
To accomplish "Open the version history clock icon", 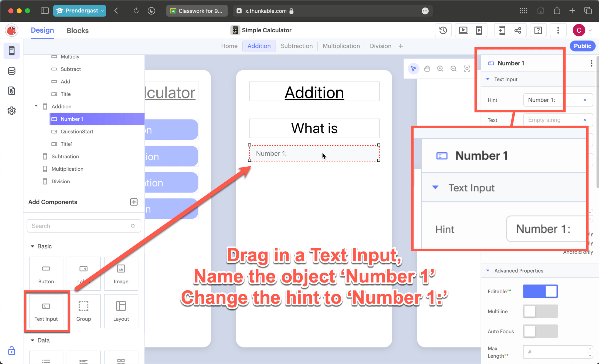I will [x=443, y=30].
